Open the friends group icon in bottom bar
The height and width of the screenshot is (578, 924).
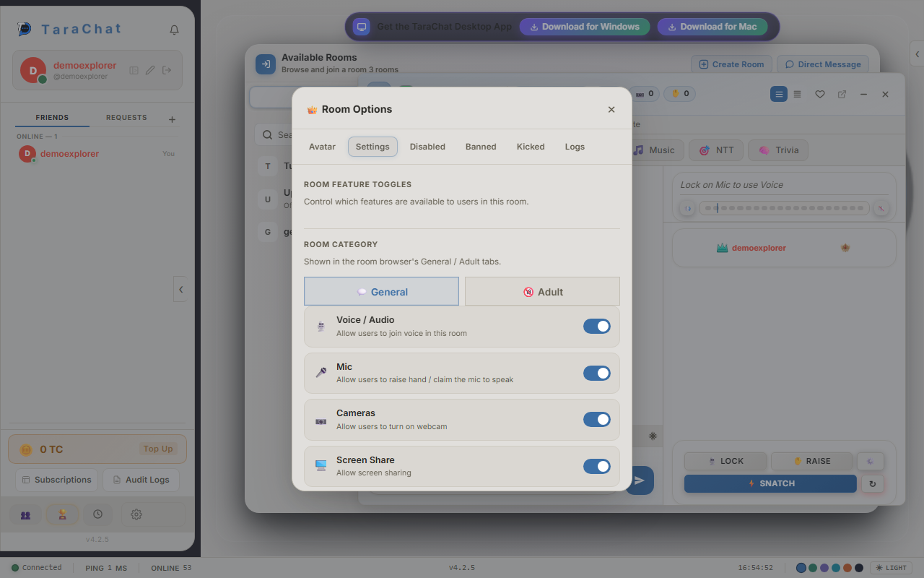click(25, 514)
